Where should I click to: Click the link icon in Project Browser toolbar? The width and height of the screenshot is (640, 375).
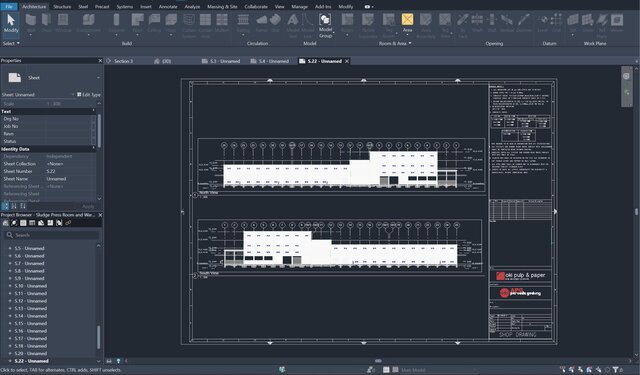[68, 223]
